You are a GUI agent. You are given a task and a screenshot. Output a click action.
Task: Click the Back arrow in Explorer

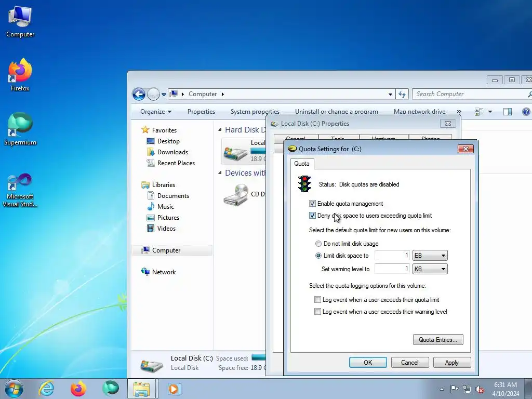[x=139, y=94]
